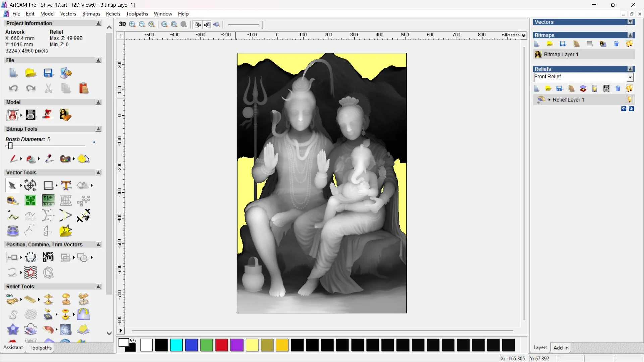Screen dimensions: 644x362
Task: Select the Create Text vector tool
Action: pyautogui.click(x=66, y=185)
